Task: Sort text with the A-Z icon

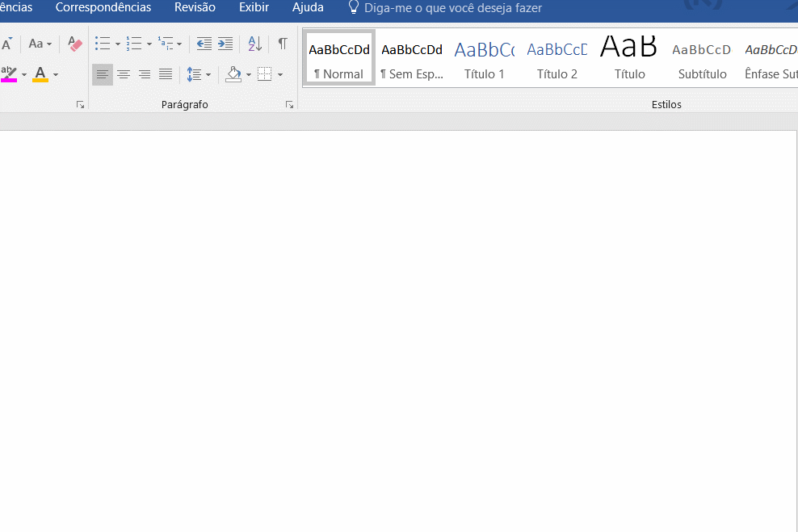Action: (x=254, y=44)
